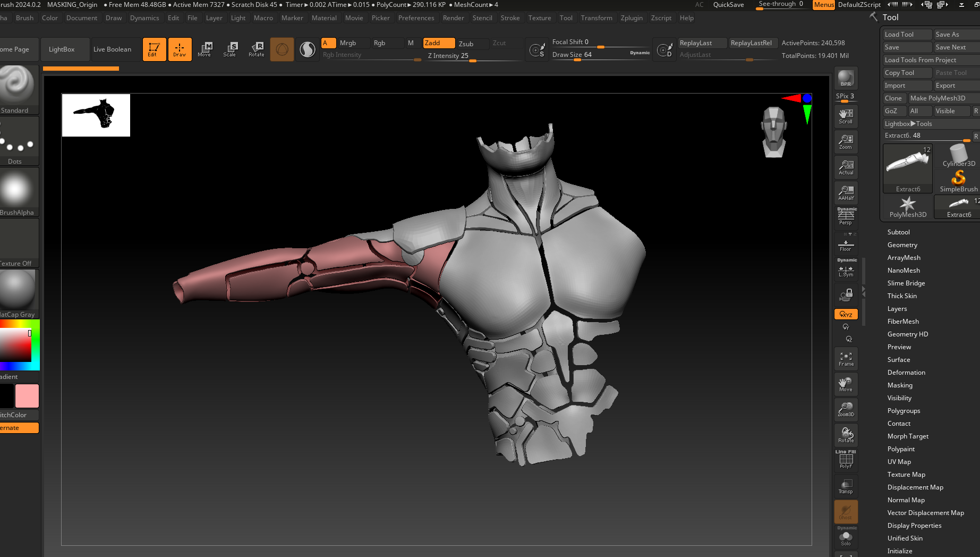Click the Load Tool button
Screen dimensions: 980x557
pyautogui.click(x=907, y=35)
